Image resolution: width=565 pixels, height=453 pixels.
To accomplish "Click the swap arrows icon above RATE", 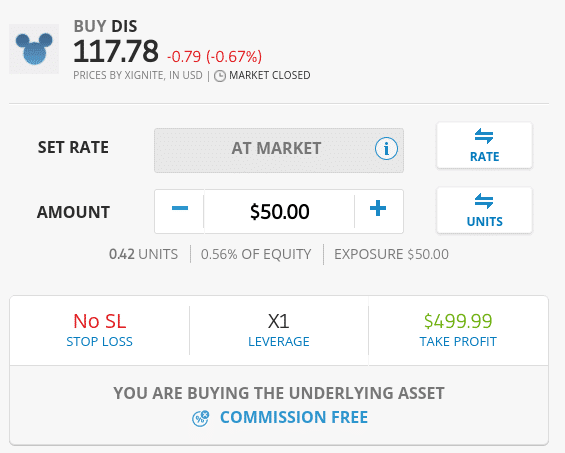I will coord(484,136).
